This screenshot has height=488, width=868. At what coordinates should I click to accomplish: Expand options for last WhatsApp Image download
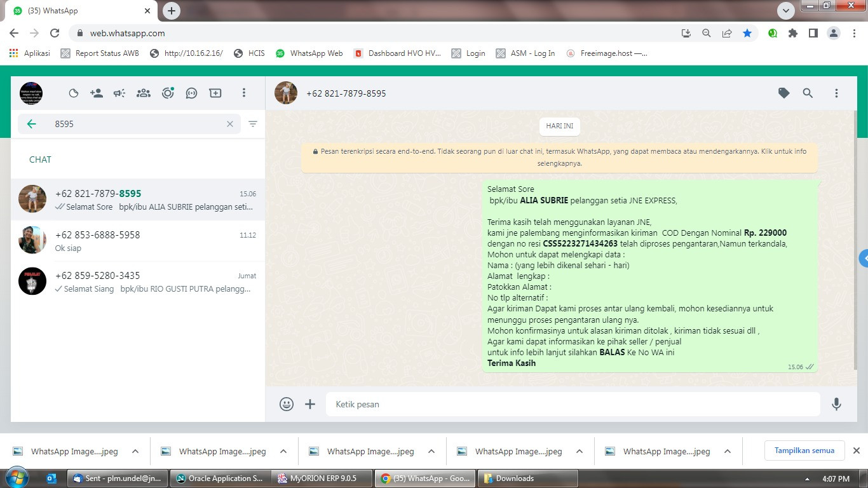pos(728,451)
